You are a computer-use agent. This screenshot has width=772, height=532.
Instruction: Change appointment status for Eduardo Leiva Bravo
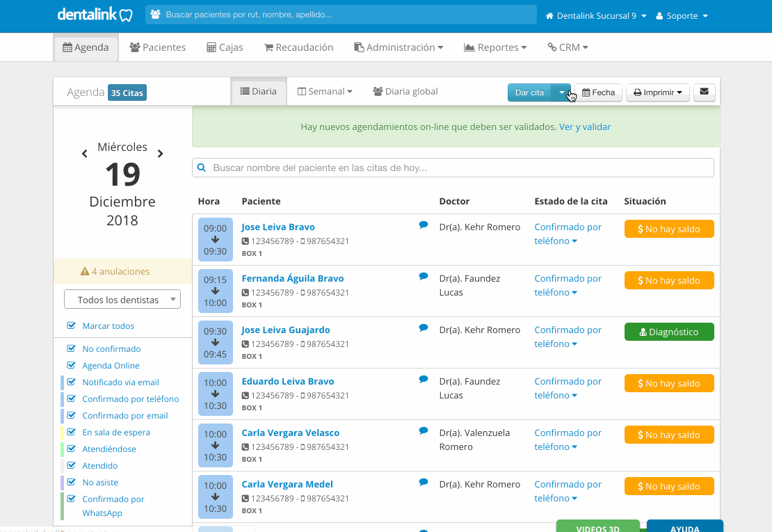(x=568, y=388)
